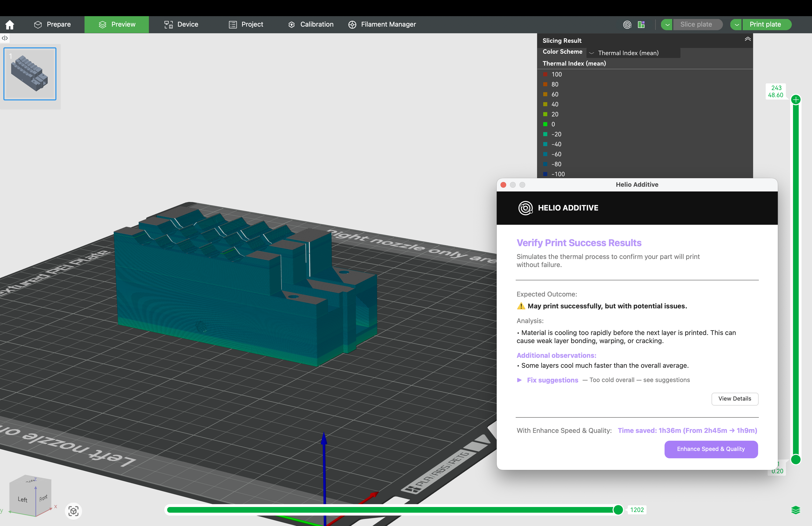Click the Helio Additive logo in dialog
This screenshot has width=812, height=526.
(525, 208)
